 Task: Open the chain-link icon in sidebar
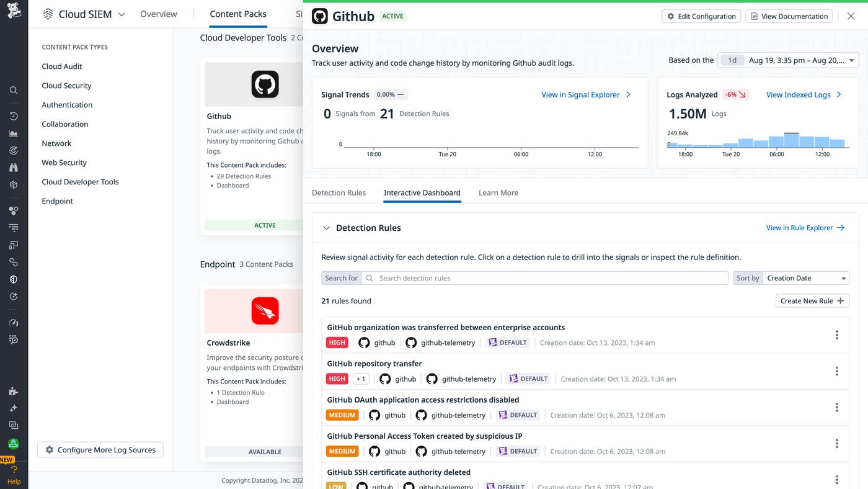point(14,262)
